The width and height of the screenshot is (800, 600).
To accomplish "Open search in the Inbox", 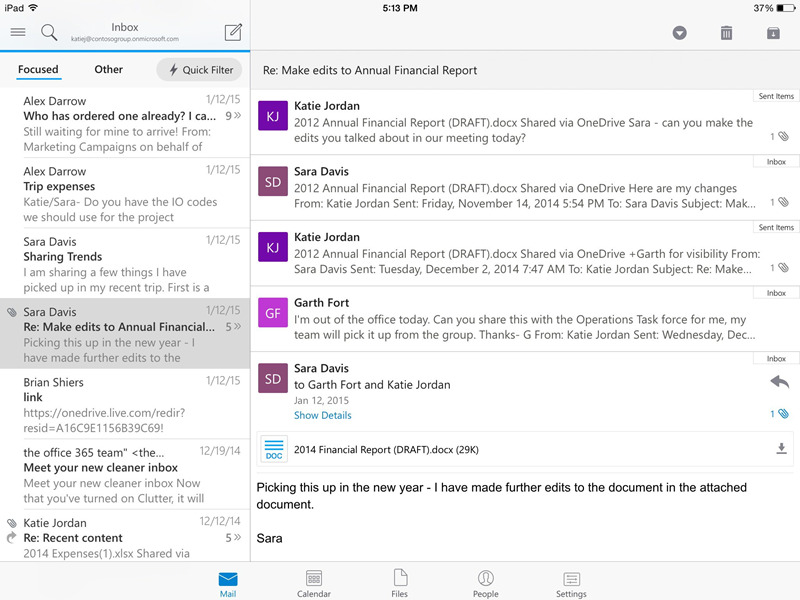I will pos(48,31).
